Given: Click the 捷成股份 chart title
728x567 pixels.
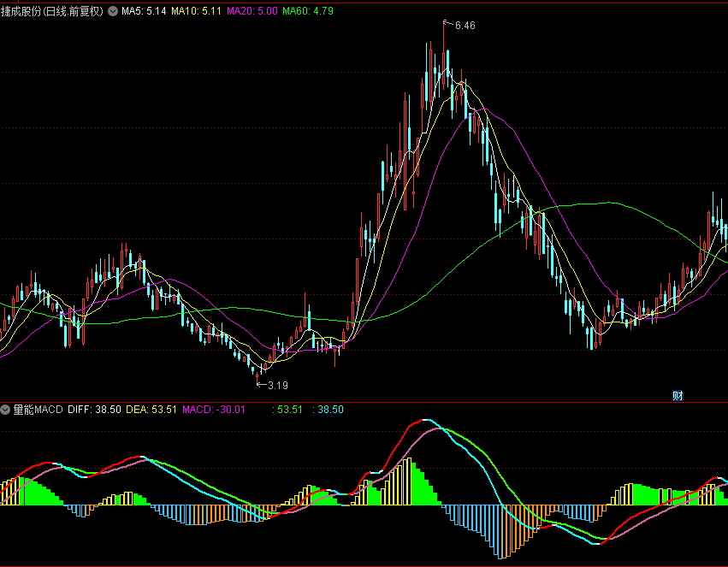Looking at the screenshot, I should point(51,12).
